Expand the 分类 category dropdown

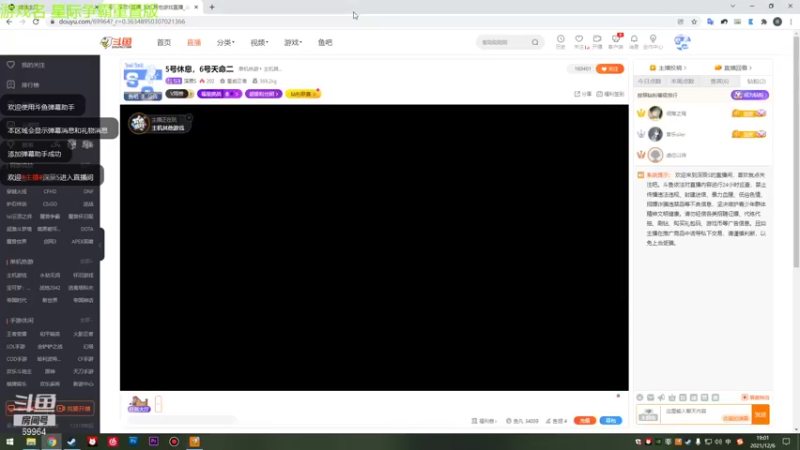[x=226, y=42]
